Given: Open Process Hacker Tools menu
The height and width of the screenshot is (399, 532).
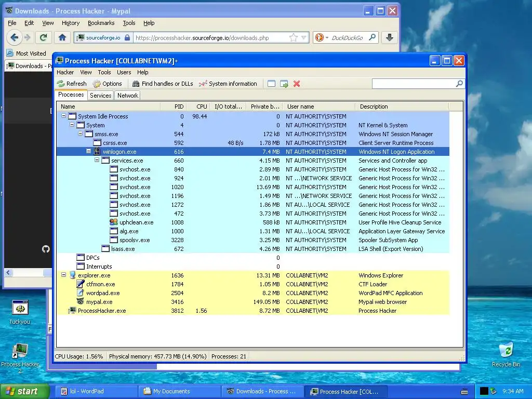Looking at the screenshot, I should click(104, 72).
